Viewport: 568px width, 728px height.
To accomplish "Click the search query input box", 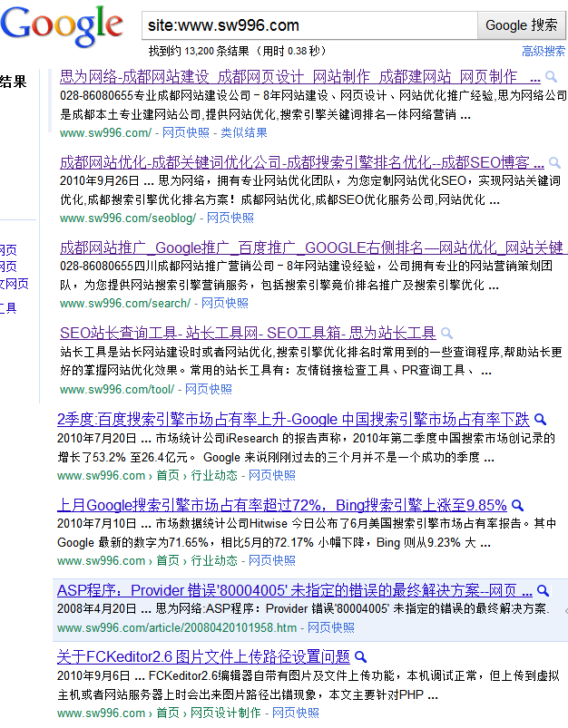I will (x=308, y=25).
